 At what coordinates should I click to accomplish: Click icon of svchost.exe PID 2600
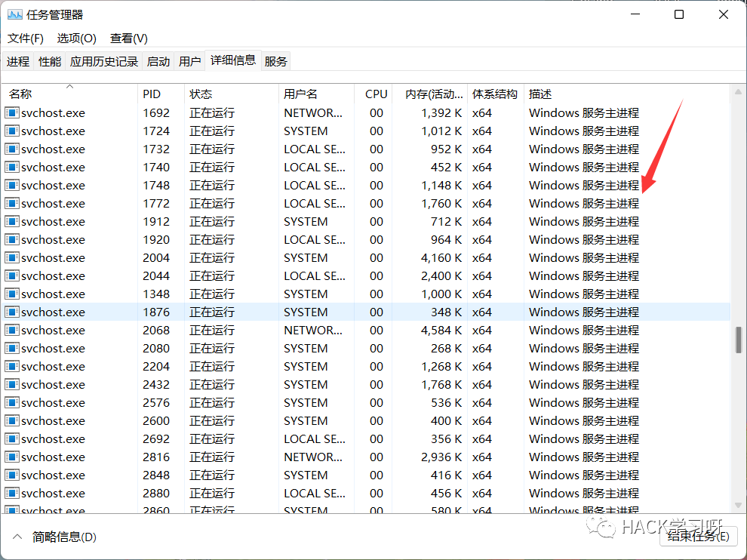click(x=12, y=421)
